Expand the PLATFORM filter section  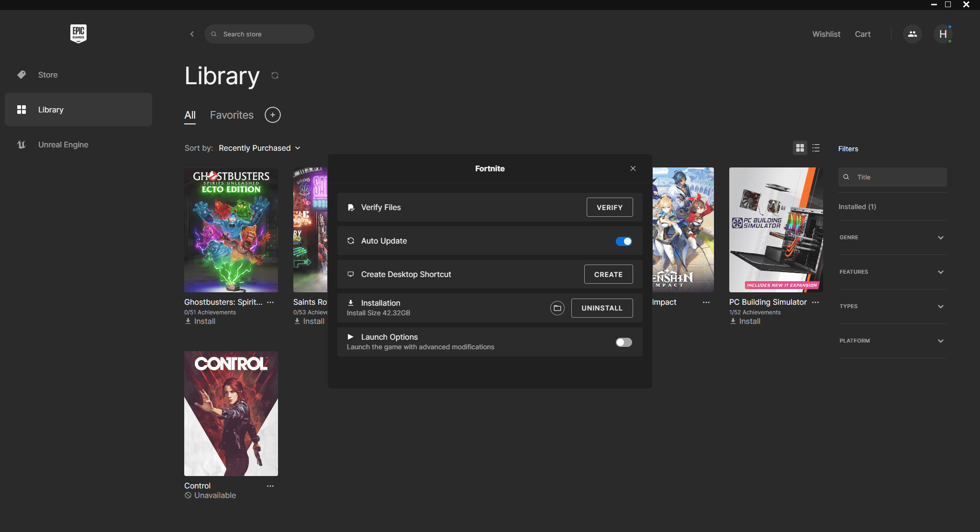(891, 341)
